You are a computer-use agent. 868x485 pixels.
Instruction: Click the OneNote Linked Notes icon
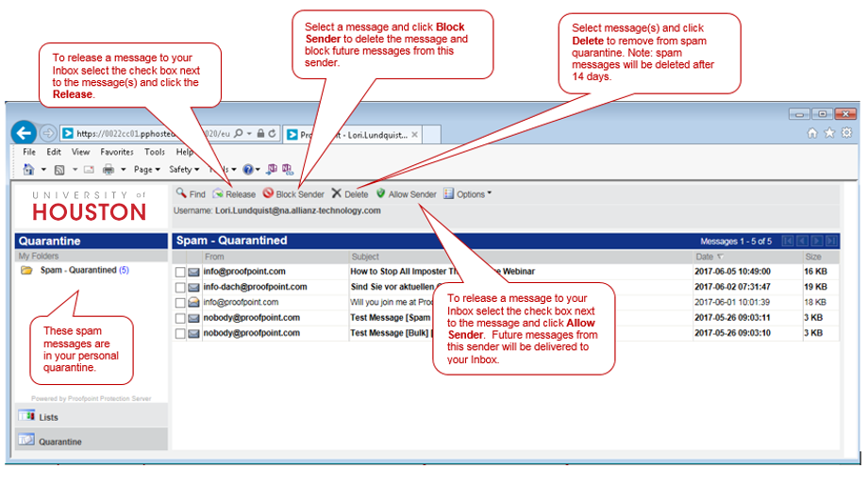pyautogui.click(x=288, y=169)
